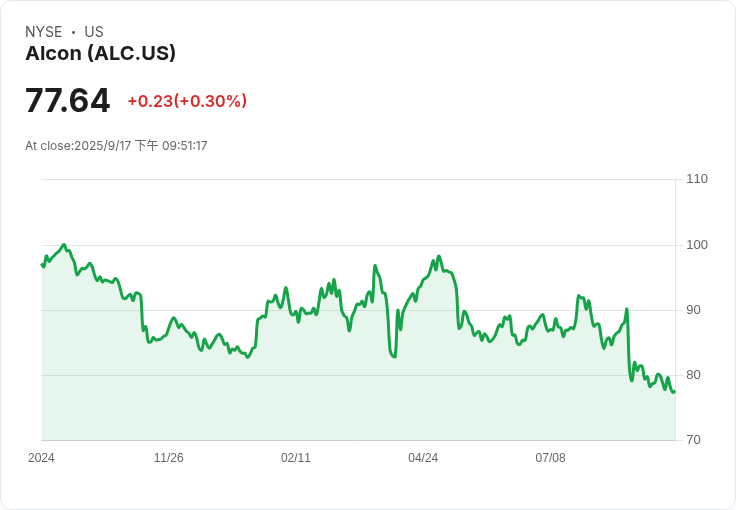Click the 100 y-axis label
The height and width of the screenshot is (510, 736).
(697, 245)
